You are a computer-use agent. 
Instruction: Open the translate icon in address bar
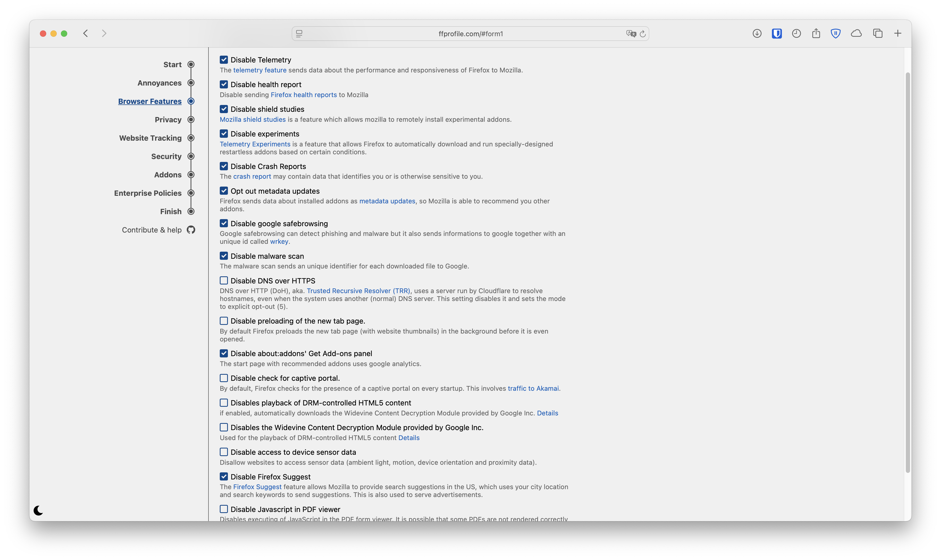tap(631, 33)
